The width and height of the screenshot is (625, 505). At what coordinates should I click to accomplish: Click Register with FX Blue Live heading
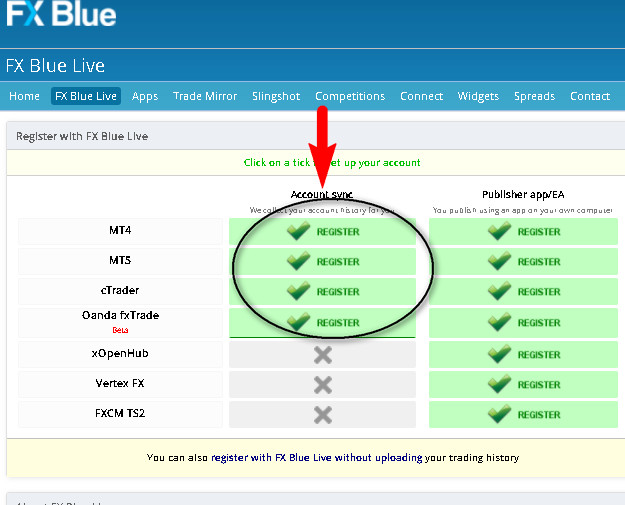point(82,136)
